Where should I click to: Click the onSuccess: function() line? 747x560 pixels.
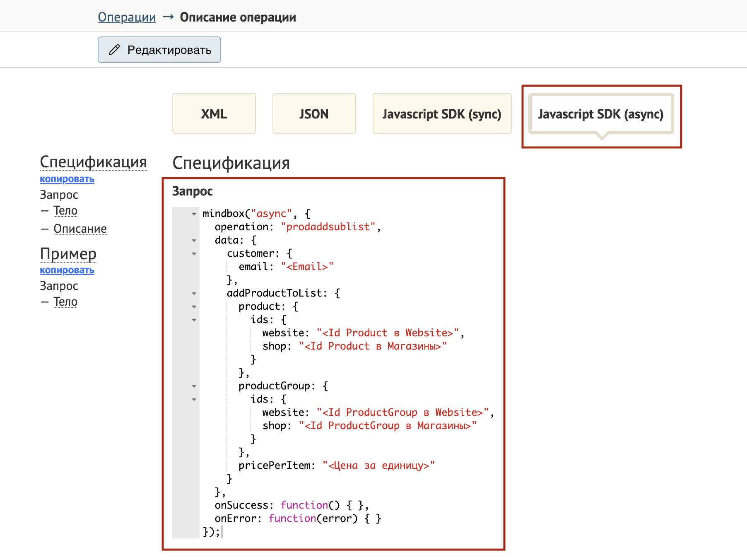[x=292, y=505]
